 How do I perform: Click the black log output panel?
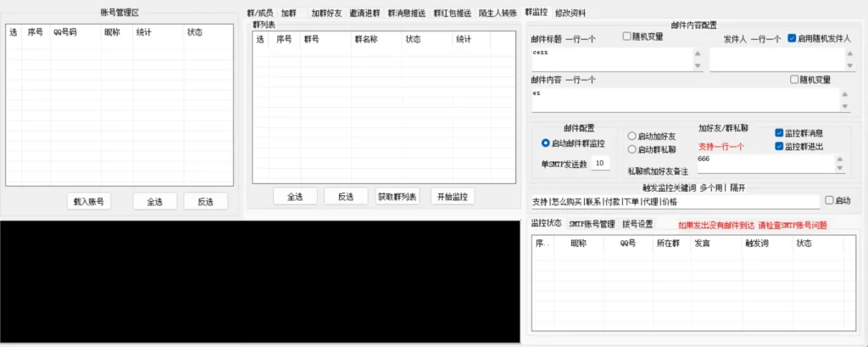(x=260, y=282)
